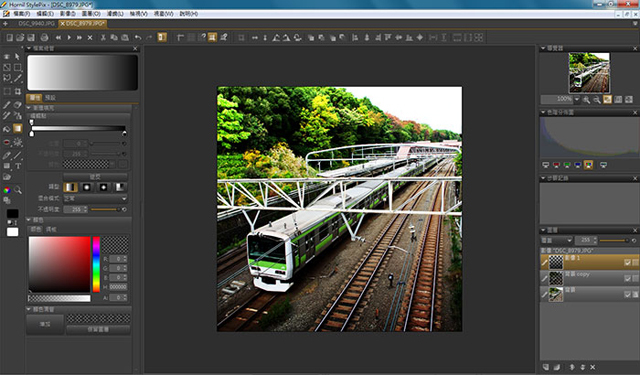Image resolution: width=640 pixels, height=375 pixels.
Task: Open the blend mode dropdown in gradient panel
Action: 95,199
